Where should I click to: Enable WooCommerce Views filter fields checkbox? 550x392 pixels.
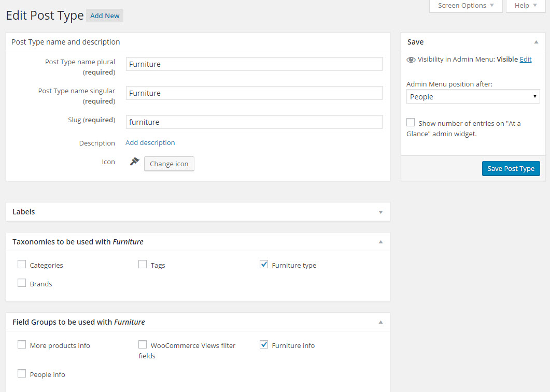point(143,344)
